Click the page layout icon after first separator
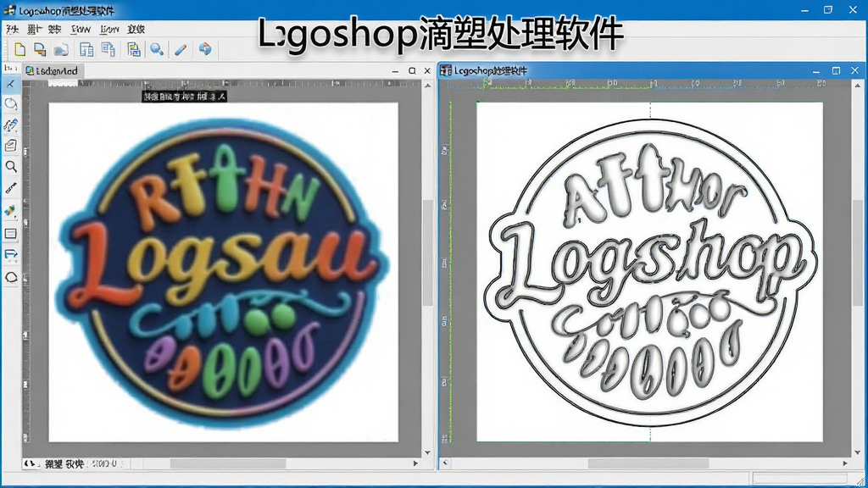Image resolution: width=868 pixels, height=488 pixels. click(x=86, y=49)
